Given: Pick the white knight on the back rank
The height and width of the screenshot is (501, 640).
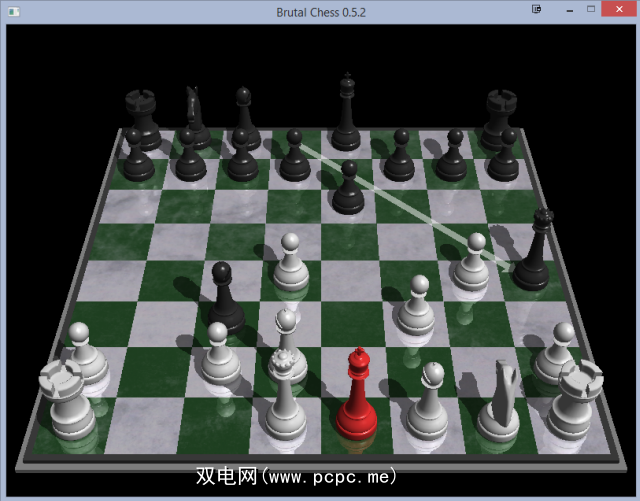Looking at the screenshot, I should (x=498, y=402).
